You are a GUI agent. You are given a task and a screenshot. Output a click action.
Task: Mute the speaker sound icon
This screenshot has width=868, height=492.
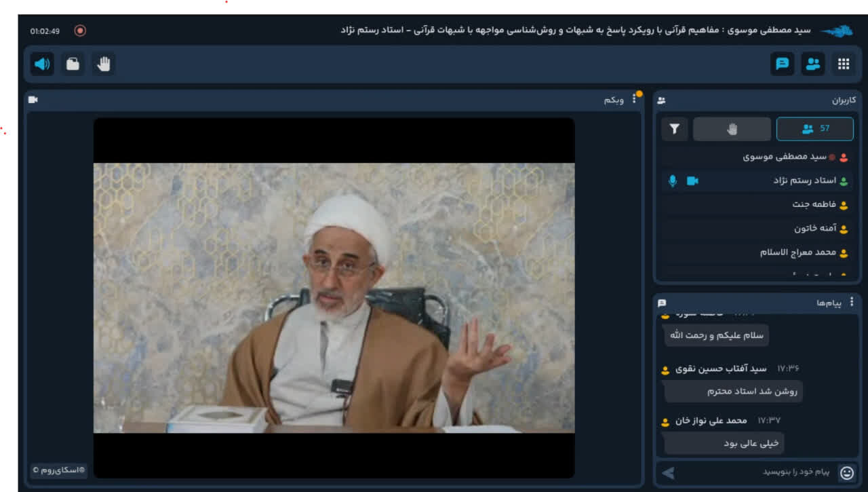(42, 64)
